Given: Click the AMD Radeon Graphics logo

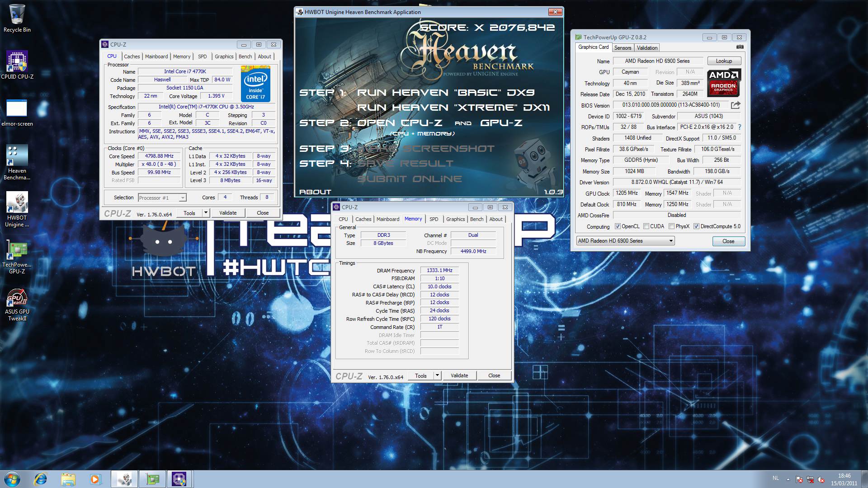Looking at the screenshot, I should click(x=723, y=83).
